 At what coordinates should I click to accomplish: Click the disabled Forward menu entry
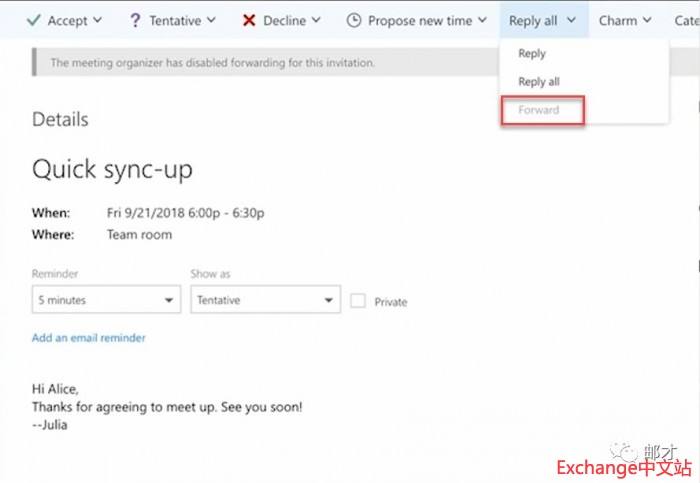click(x=540, y=110)
